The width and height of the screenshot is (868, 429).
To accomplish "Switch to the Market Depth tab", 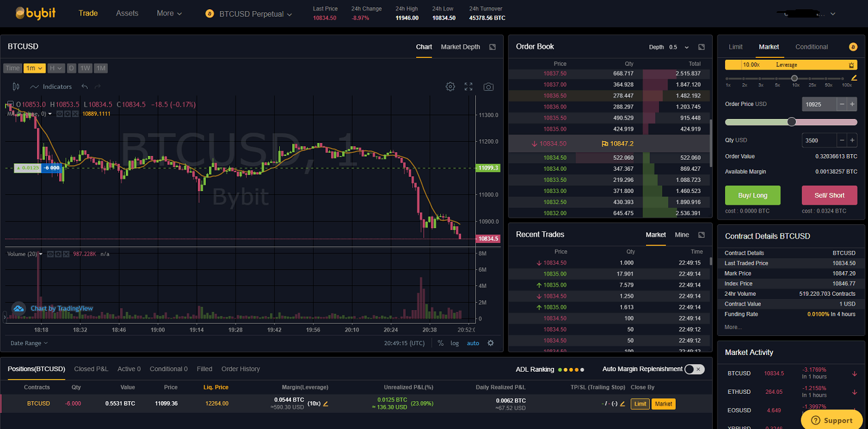I will (x=461, y=47).
